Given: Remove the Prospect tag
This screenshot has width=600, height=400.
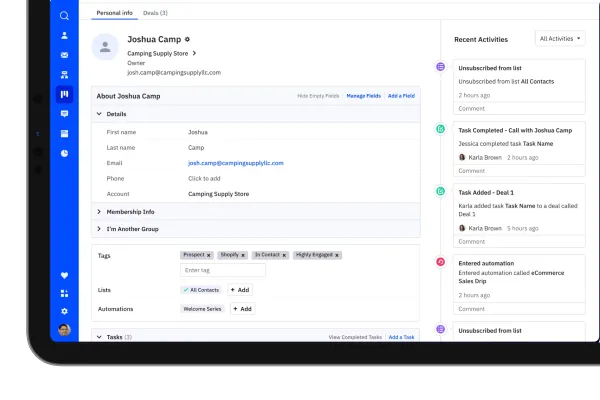Looking at the screenshot, I should click(x=209, y=255).
